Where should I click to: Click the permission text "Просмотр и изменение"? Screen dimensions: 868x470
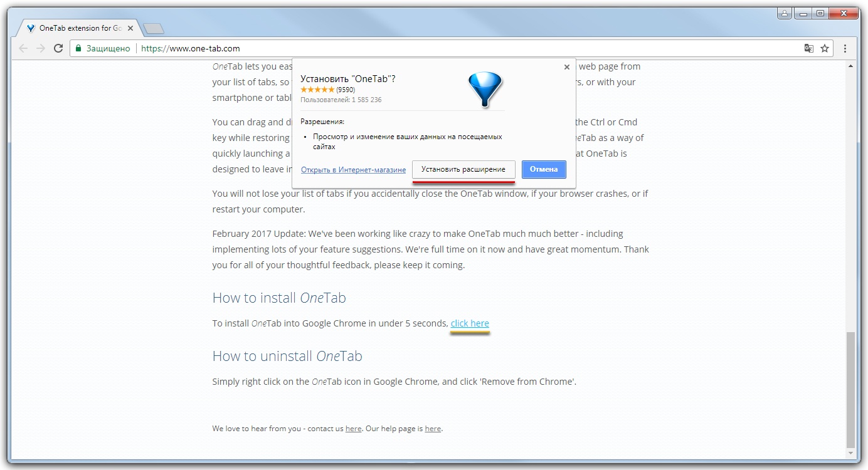click(x=406, y=141)
